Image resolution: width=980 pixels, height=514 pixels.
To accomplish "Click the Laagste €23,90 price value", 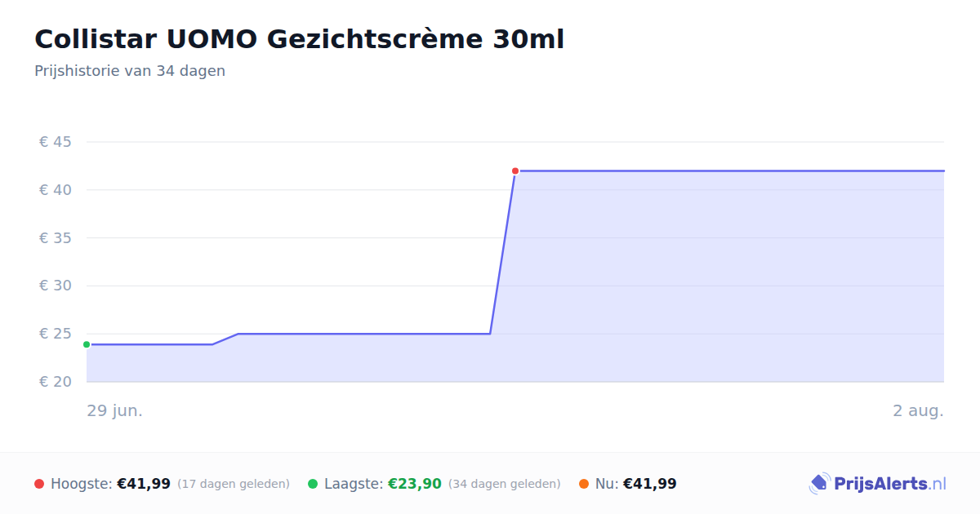I will 415,484.
